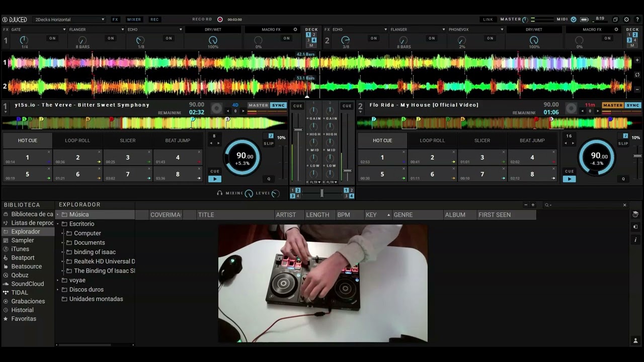Open ECHO effect dropdown on FX 2
The image size is (644, 362).
click(x=359, y=30)
